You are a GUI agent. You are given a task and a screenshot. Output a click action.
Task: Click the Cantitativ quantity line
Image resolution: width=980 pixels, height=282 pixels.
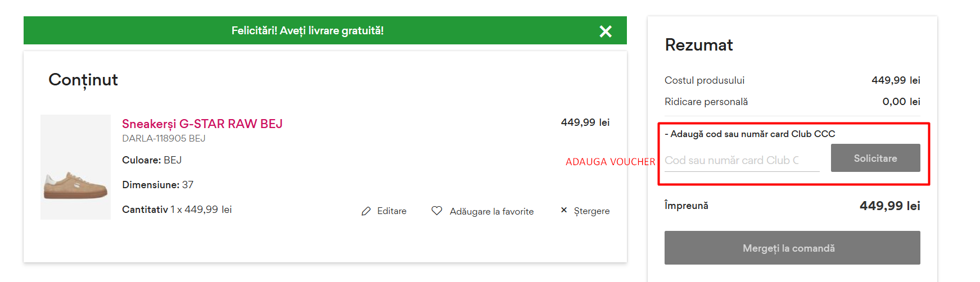(x=177, y=210)
